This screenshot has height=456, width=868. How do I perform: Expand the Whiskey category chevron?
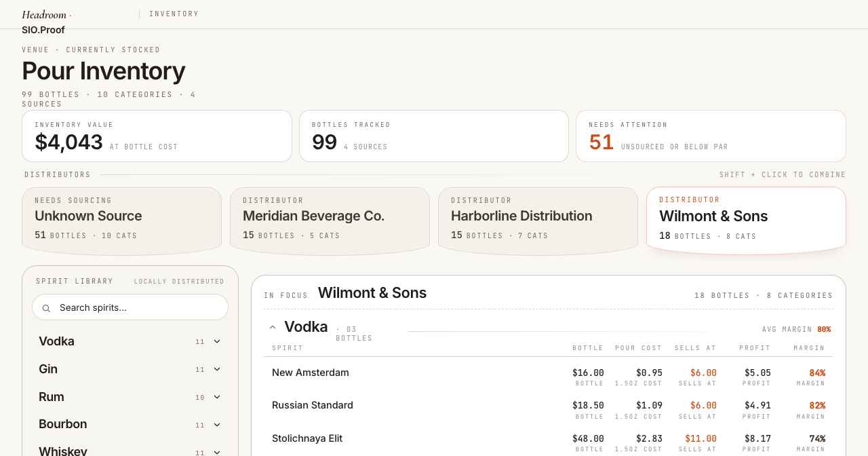(217, 452)
